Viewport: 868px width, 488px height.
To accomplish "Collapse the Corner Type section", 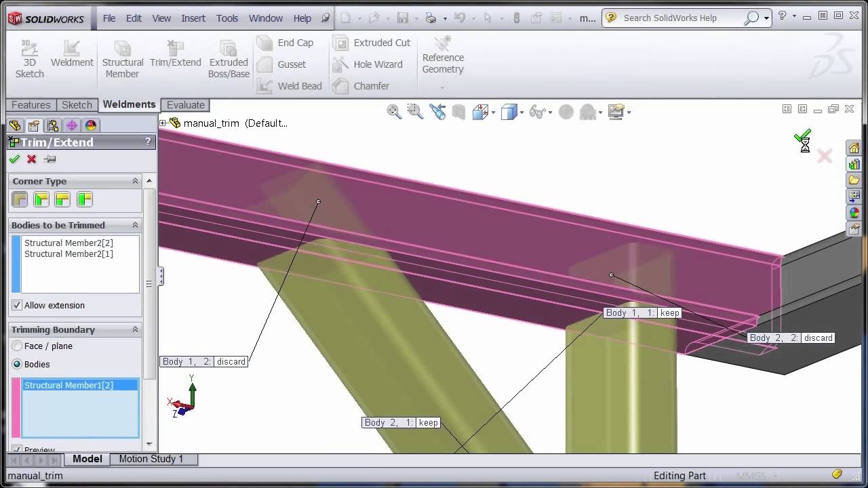I will [135, 181].
